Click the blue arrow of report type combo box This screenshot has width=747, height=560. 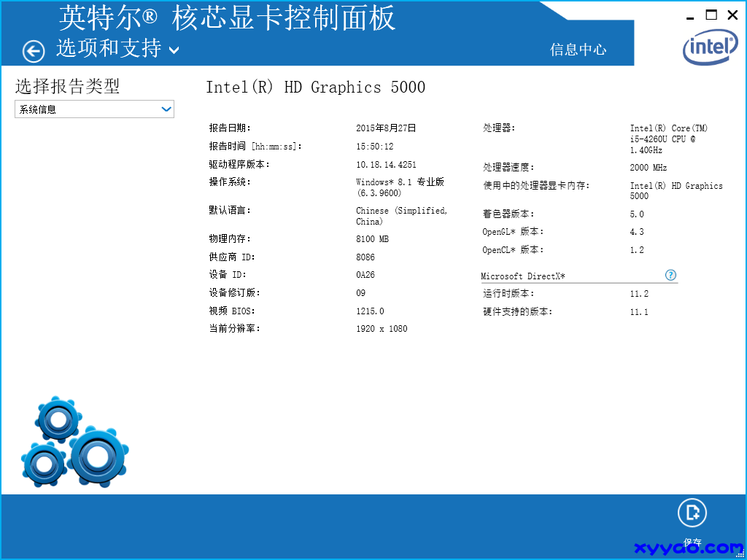[166, 109]
